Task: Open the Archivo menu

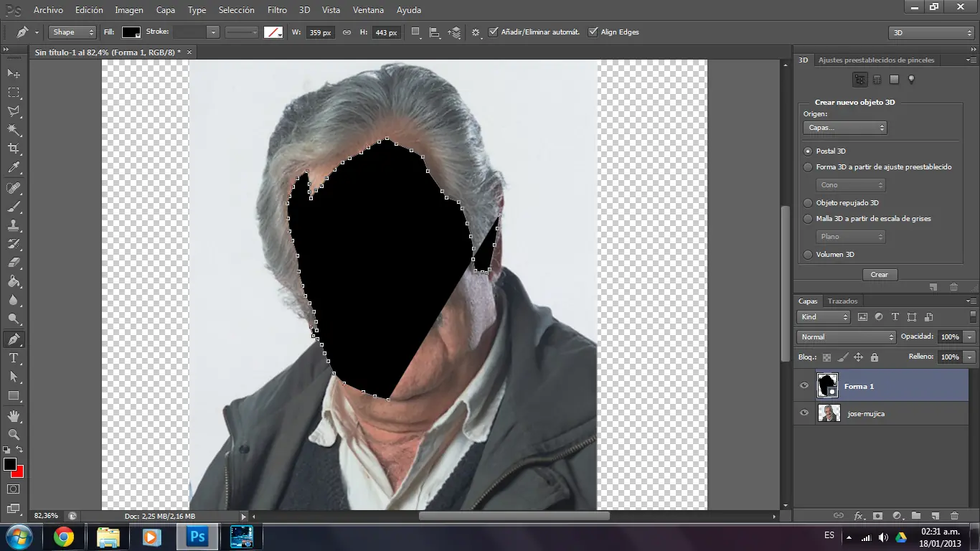Action: click(48, 10)
